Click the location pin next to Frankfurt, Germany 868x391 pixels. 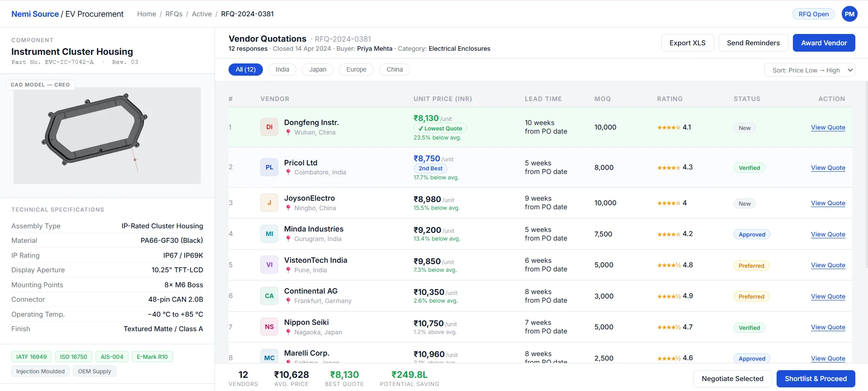[x=288, y=301]
